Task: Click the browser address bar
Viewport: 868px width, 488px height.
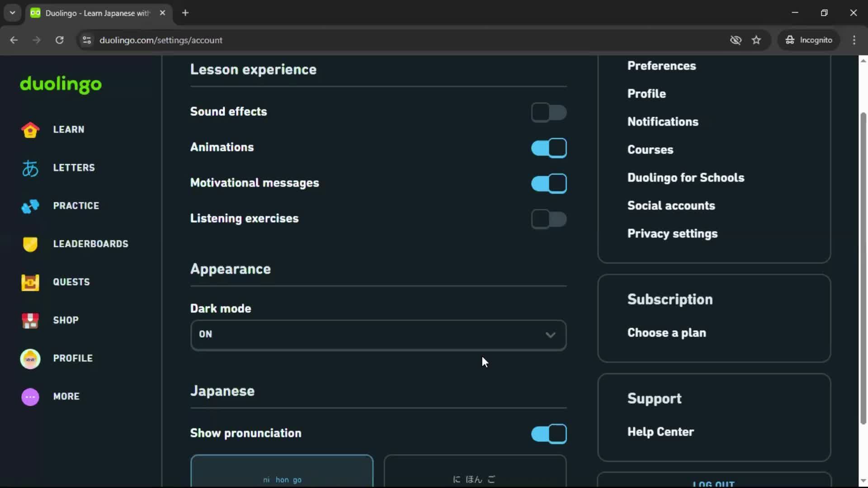Action: point(271,40)
